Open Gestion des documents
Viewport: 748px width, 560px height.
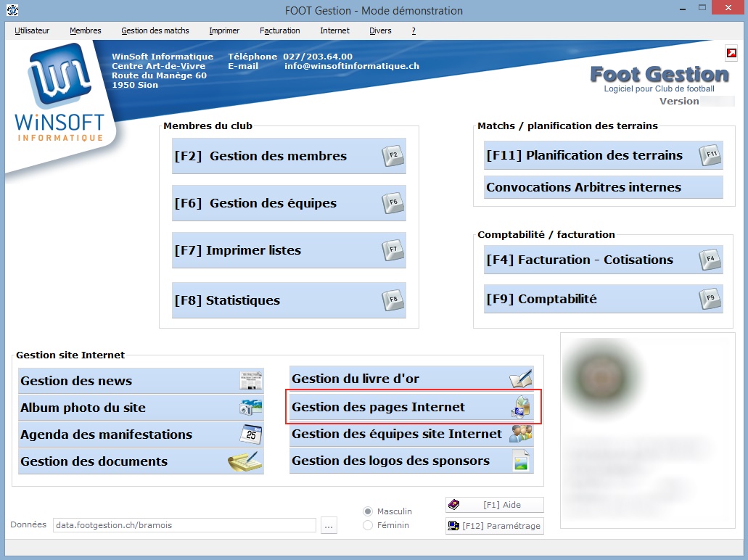coord(141,461)
